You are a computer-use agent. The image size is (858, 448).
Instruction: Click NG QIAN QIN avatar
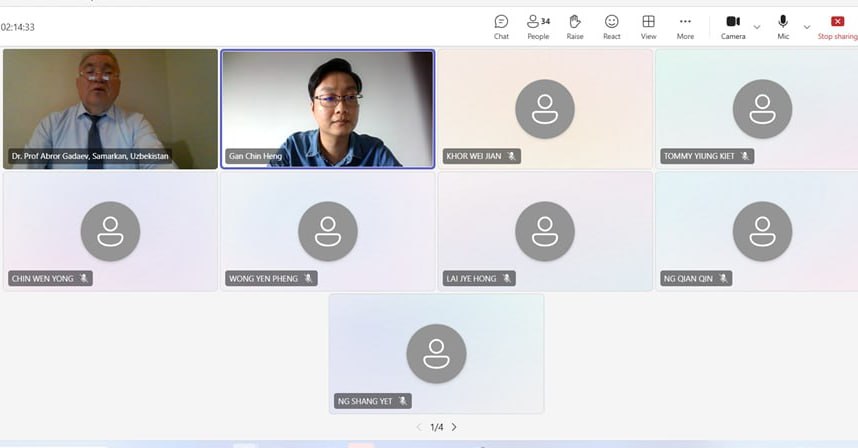[x=762, y=231]
